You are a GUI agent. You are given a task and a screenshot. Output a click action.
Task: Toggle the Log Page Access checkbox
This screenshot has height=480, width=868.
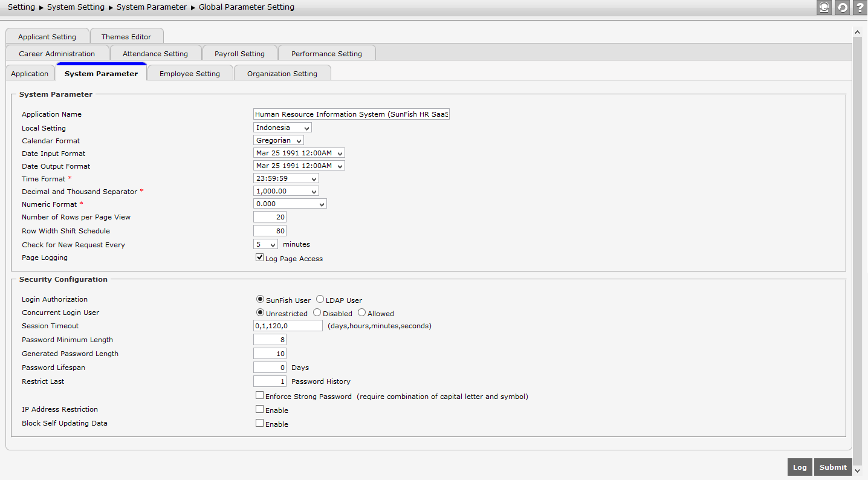(260, 258)
